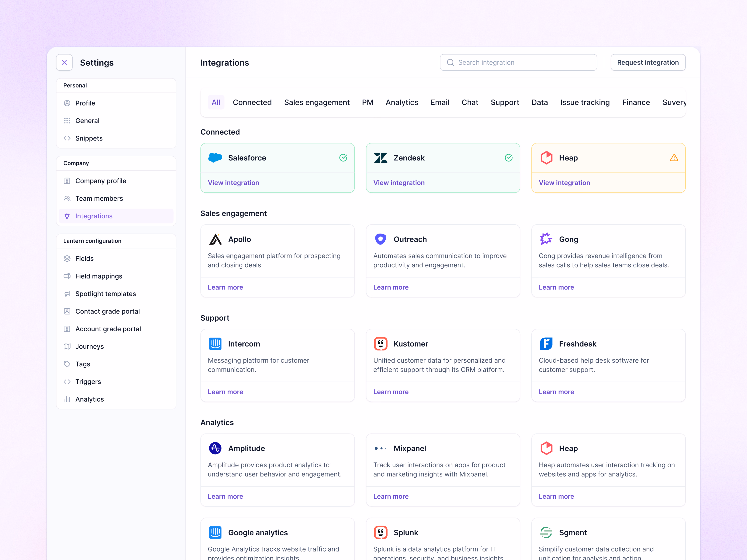
Task: Open the Analytics filter tab
Action: pos(402,102)
